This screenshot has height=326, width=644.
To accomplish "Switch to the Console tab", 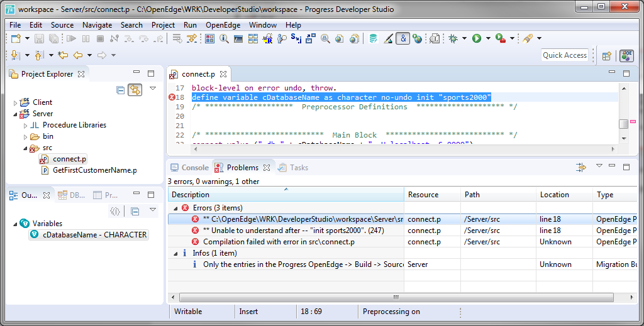I will pos(190,167).
